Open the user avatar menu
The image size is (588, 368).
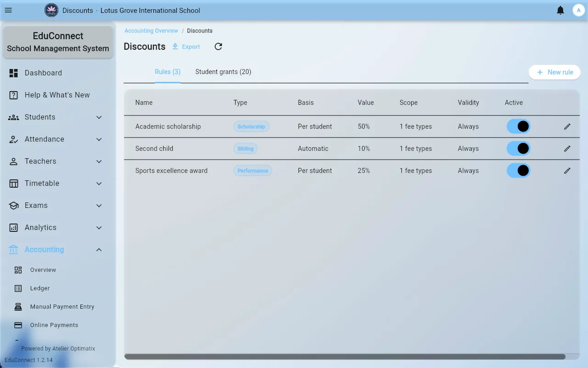click(578, 10)
